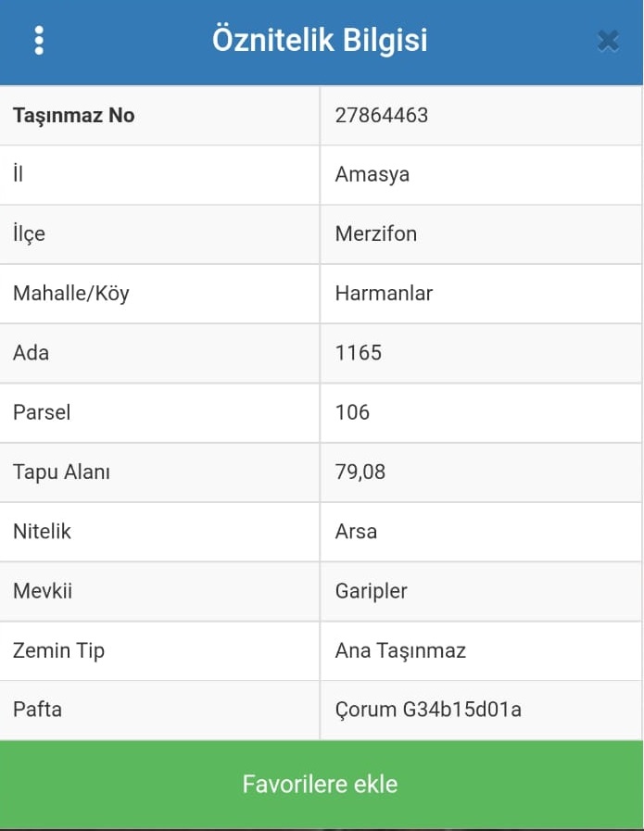Click the Taşınmaz No label
Viewport: 644px width, 831px height.
tap(74, 116)
